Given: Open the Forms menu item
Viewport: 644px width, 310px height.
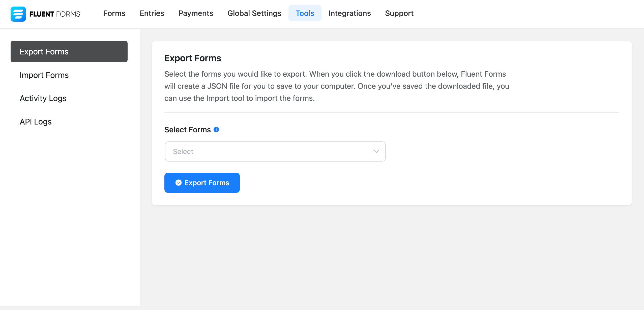Looking at the screenshot, I should (x=114, y=13).
